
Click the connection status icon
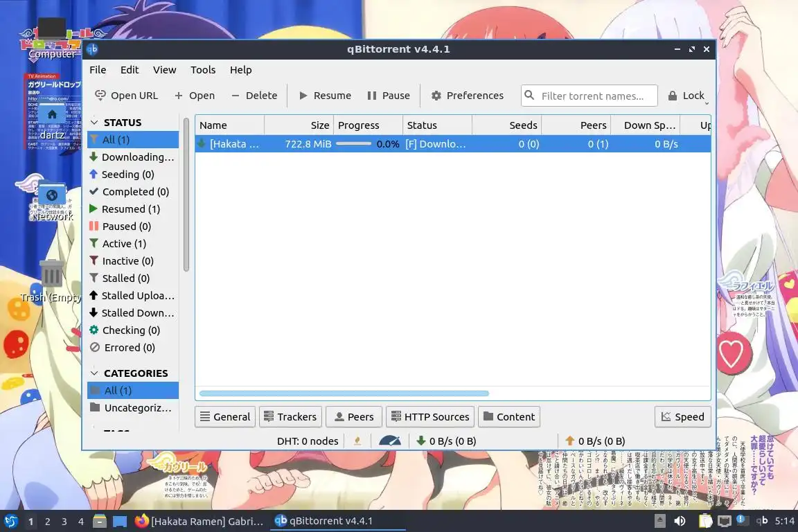(x=357, y=441)
